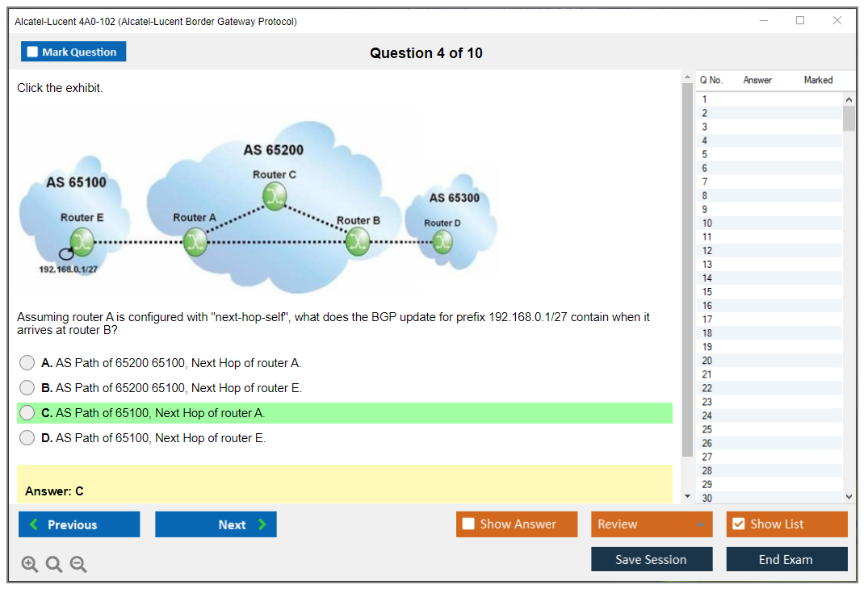Go to the Next question
The width and height of the screenshot is (868, 593).
[216, 524]
